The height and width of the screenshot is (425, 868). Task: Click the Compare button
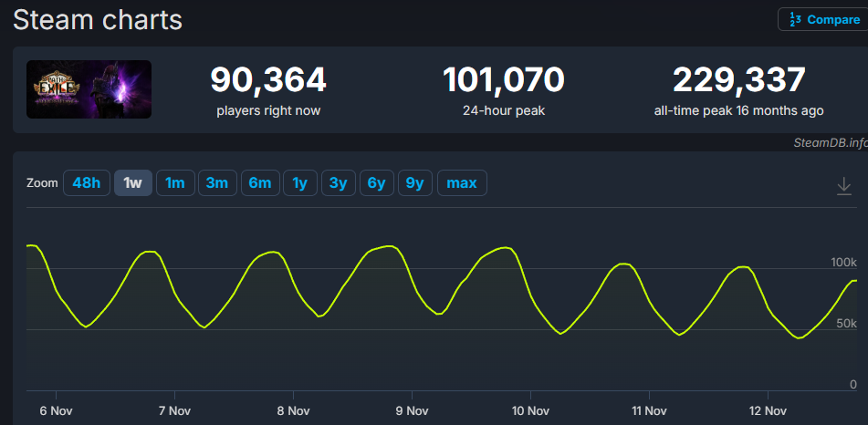click(x=822, y=19)
